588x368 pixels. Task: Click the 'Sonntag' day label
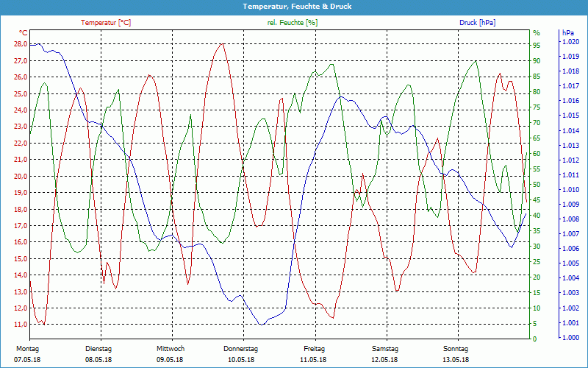pyautogui.click(x=456, y=349)
